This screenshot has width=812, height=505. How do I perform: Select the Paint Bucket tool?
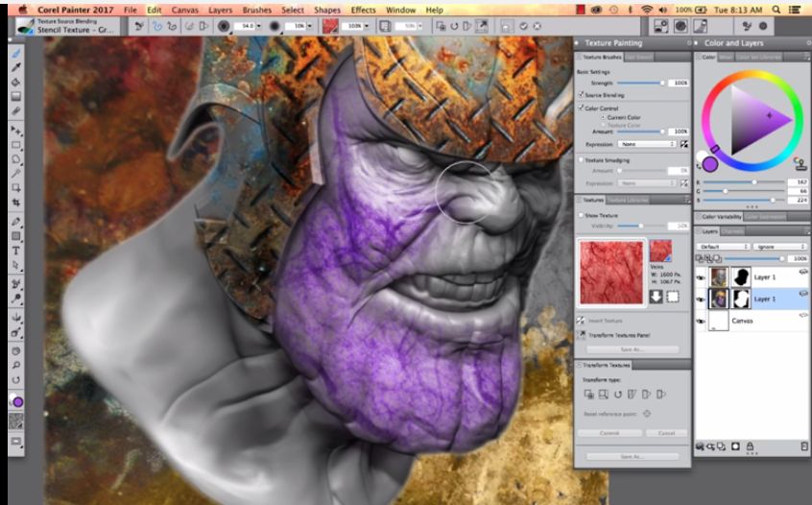click(x=16, y=82)
